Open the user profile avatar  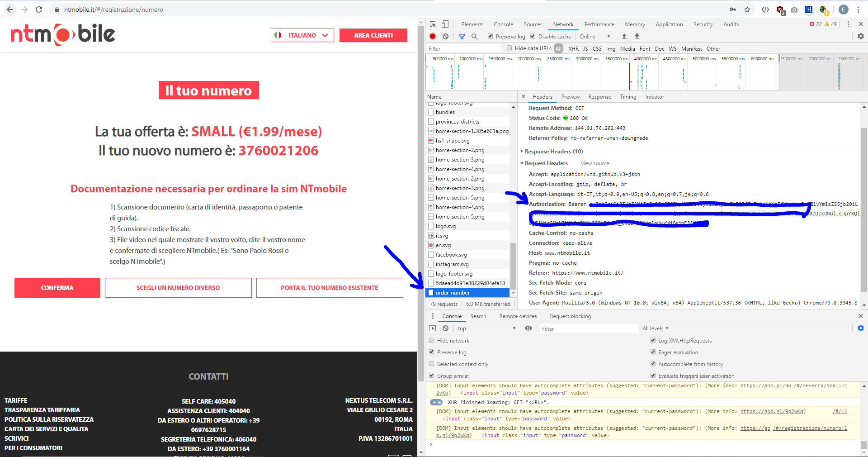(x=843, y=10)
